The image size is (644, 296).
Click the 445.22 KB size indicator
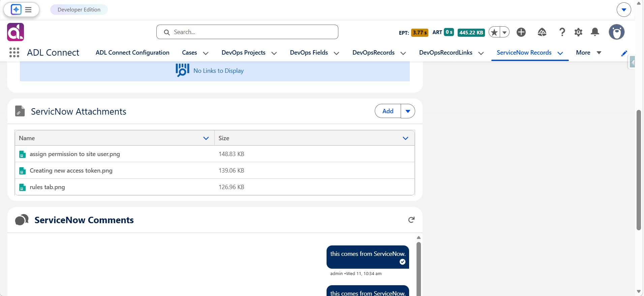point(471,33)
